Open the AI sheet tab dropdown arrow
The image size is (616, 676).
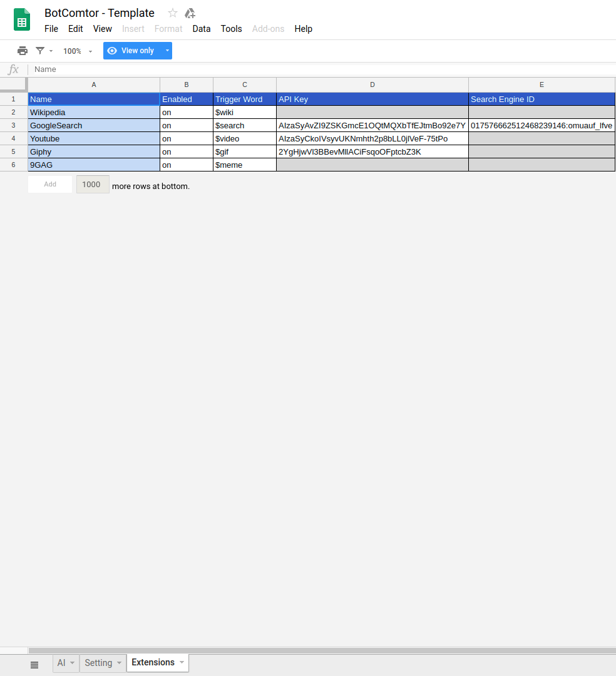coord(72,663)
